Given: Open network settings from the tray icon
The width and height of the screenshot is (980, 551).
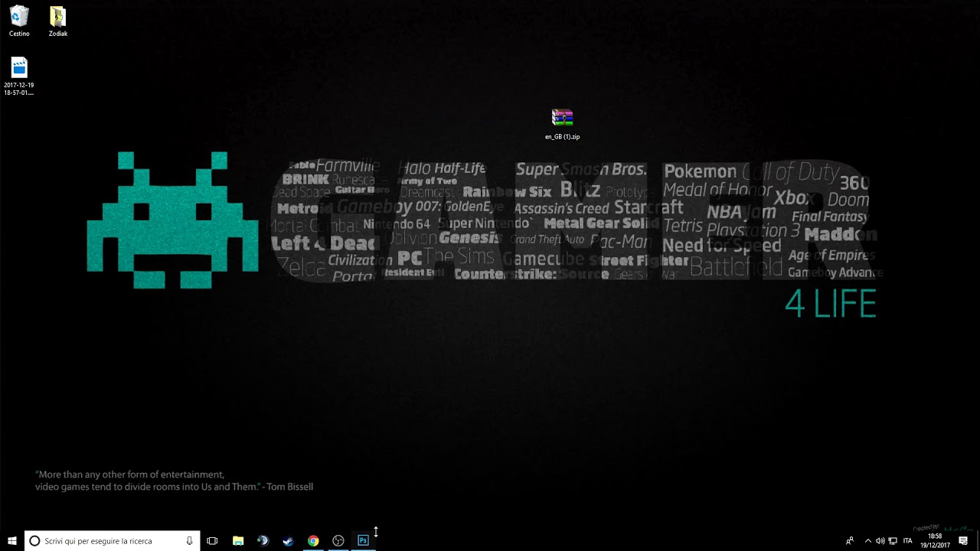Looking at the screenshot, I should [x=893, y=541].
